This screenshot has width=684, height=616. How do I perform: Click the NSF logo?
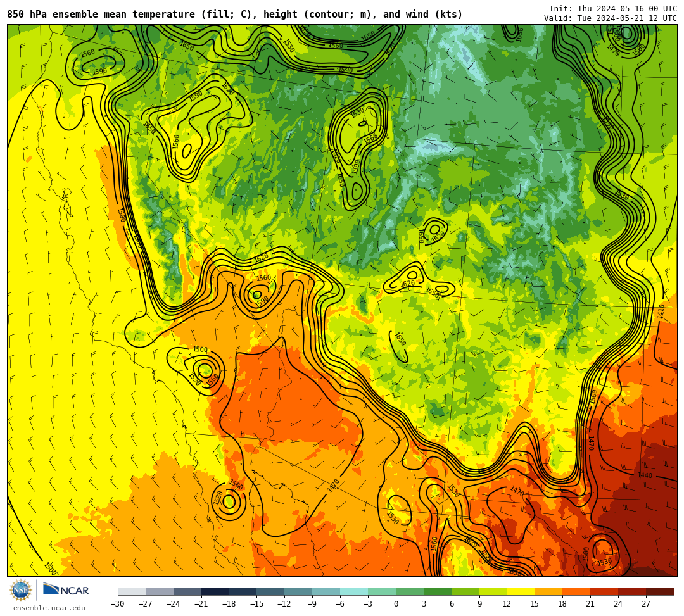point(20,590)
